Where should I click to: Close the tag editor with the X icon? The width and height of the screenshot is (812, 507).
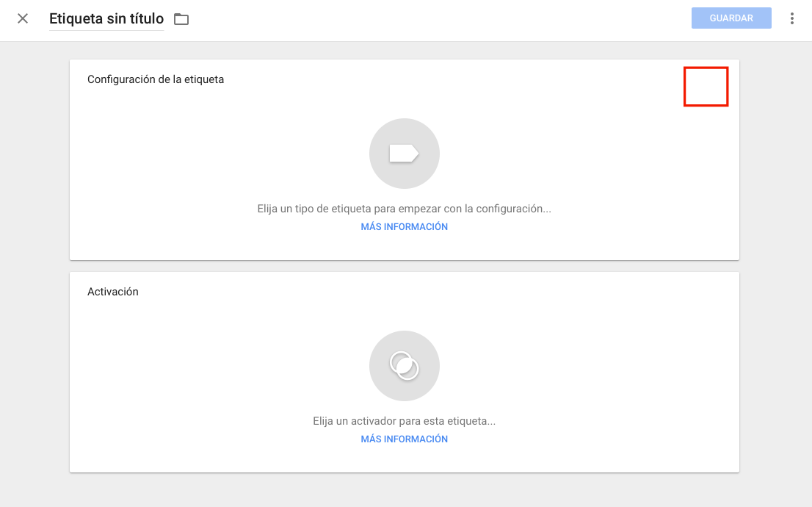[23, 18]
